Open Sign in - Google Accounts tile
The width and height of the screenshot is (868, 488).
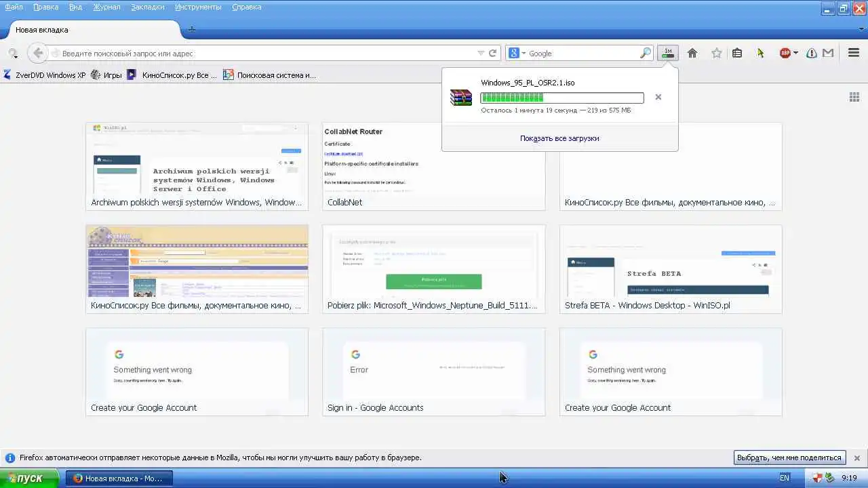tap(434, 372)
